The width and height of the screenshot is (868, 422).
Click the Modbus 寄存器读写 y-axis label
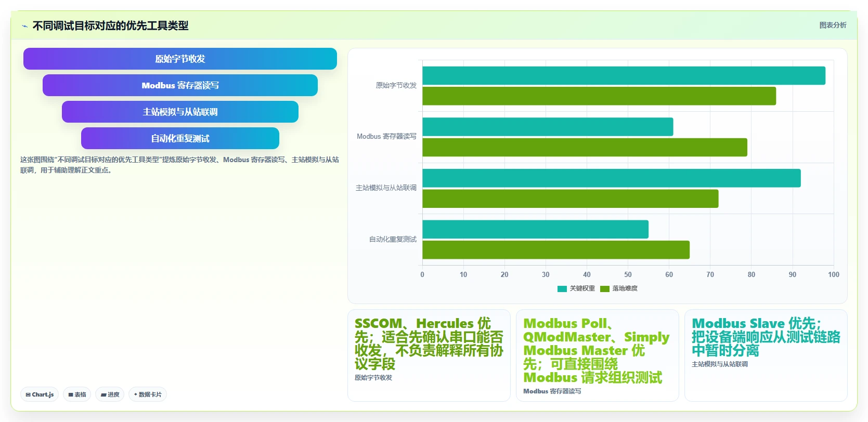[386, 137]
